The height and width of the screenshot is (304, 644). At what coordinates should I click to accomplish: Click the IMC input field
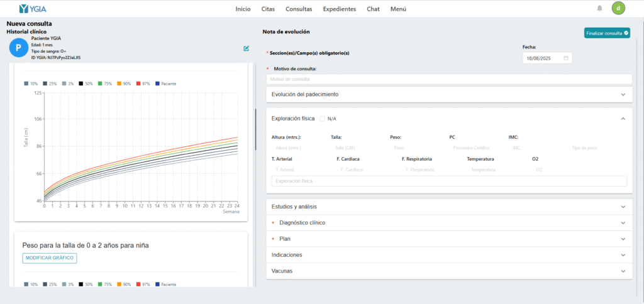536,148
